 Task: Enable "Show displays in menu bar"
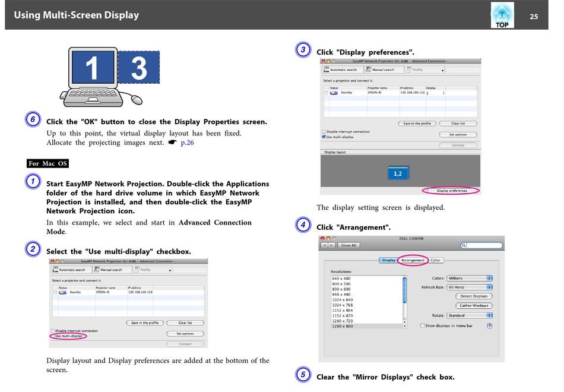[x=422, y=325]
